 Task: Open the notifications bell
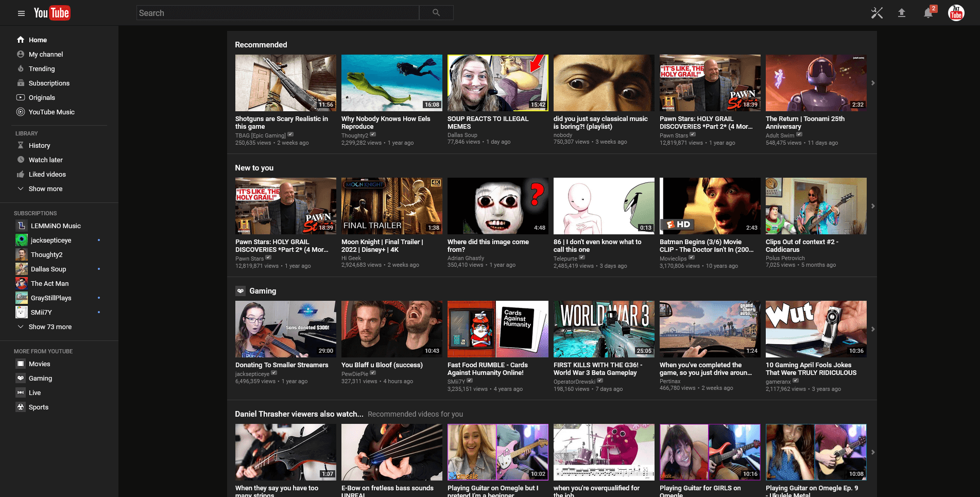(x=929, y=13)
